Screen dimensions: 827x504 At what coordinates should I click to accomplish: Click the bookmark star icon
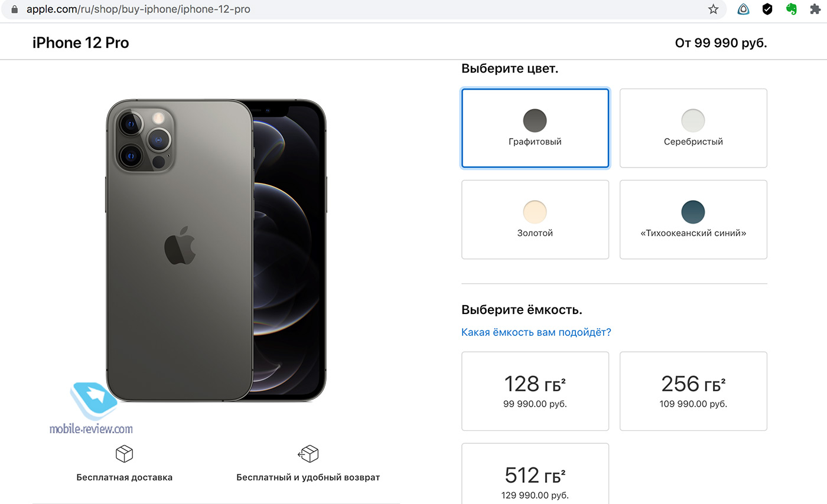click(x=713, y=9)
